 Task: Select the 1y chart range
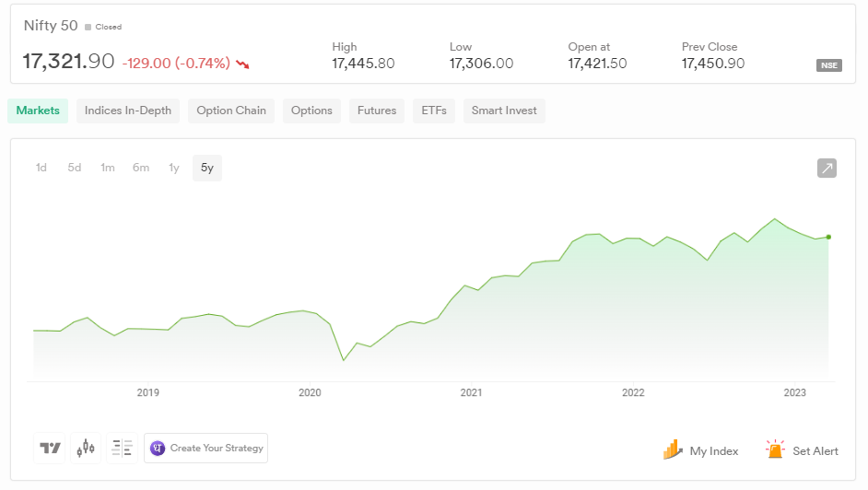(x=174, y=168)
